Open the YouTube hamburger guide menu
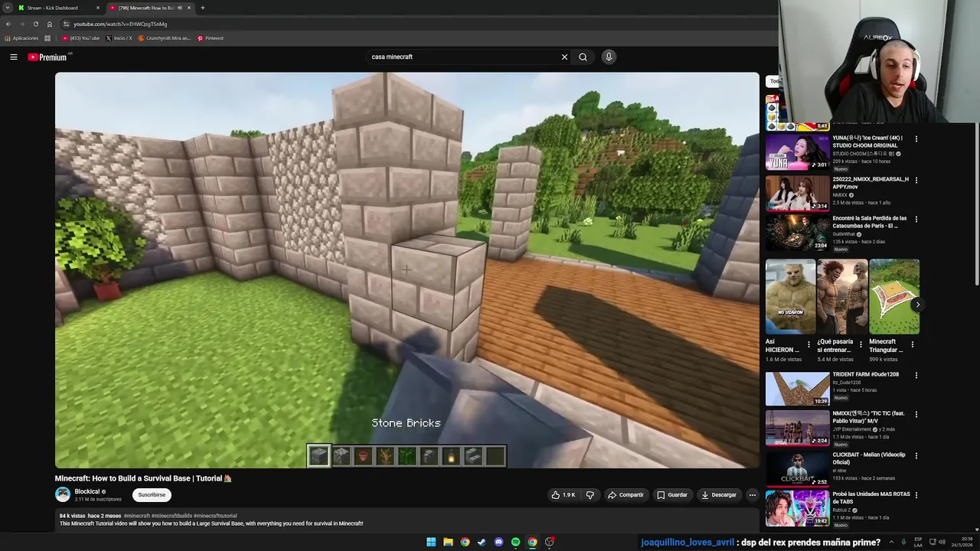This screenshot has width=980, height=551. coord(13,57)
